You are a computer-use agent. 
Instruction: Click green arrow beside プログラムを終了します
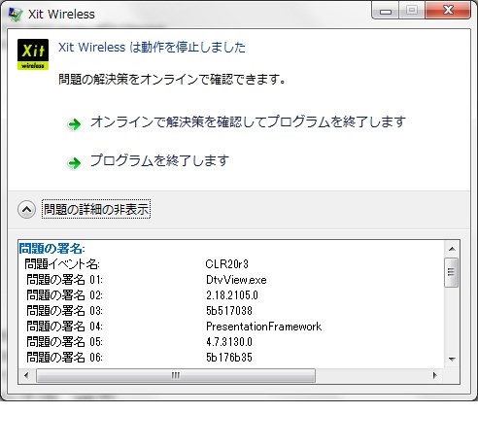tap(74, 163)
